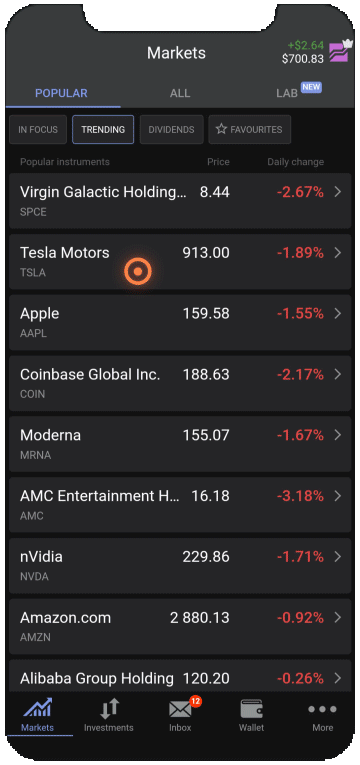
Task: Toggle the In Focus filter
Action: click(38, 130)
